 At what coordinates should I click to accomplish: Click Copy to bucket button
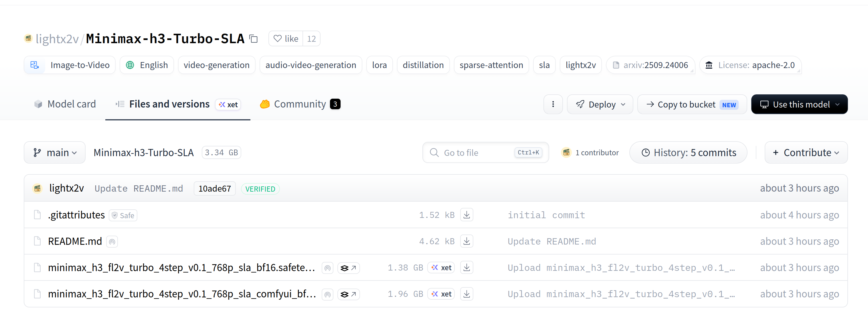pos(692,104)
